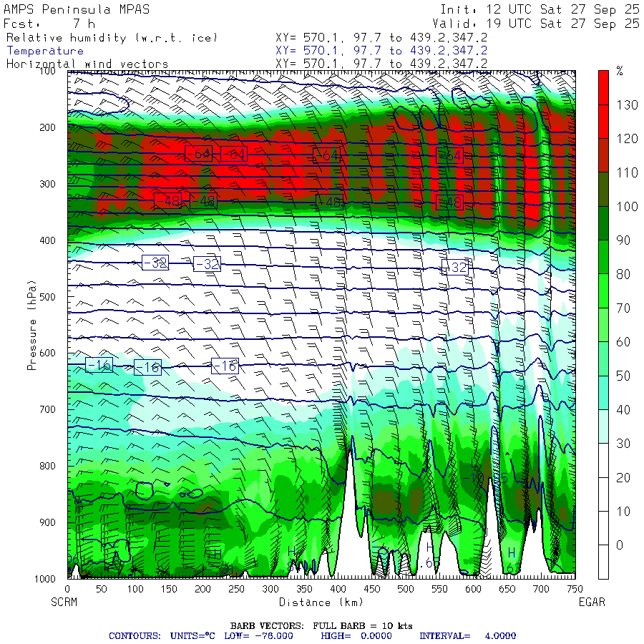Image resolution: width=644 pixels, height=644 pixels.
Task: Click the distance axis tick label "750"
Action: (x=575, y=589)
